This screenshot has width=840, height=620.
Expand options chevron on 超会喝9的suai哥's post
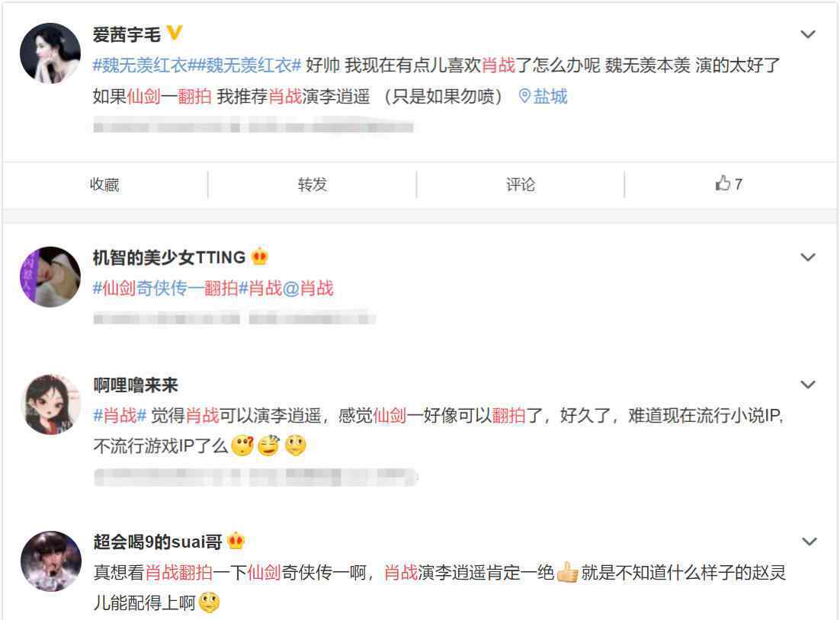tap(809, 542)
